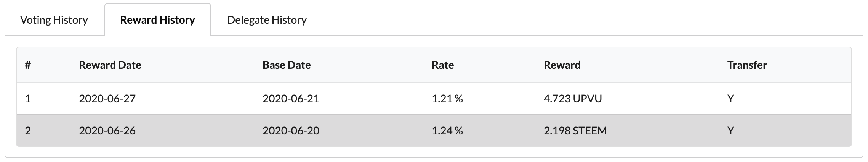Select the Reward History tab
Viewport: 868px width, 162px height.
[x=157, y=20]
